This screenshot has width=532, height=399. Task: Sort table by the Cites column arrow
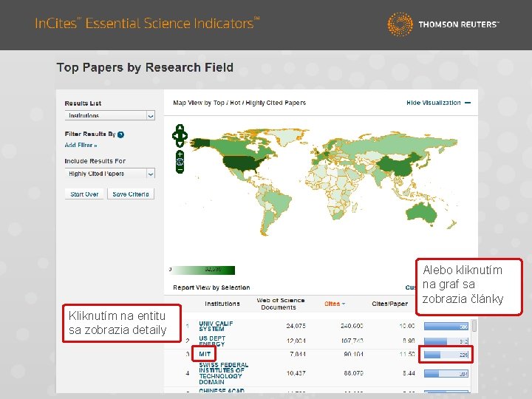(x=344, y=304)
